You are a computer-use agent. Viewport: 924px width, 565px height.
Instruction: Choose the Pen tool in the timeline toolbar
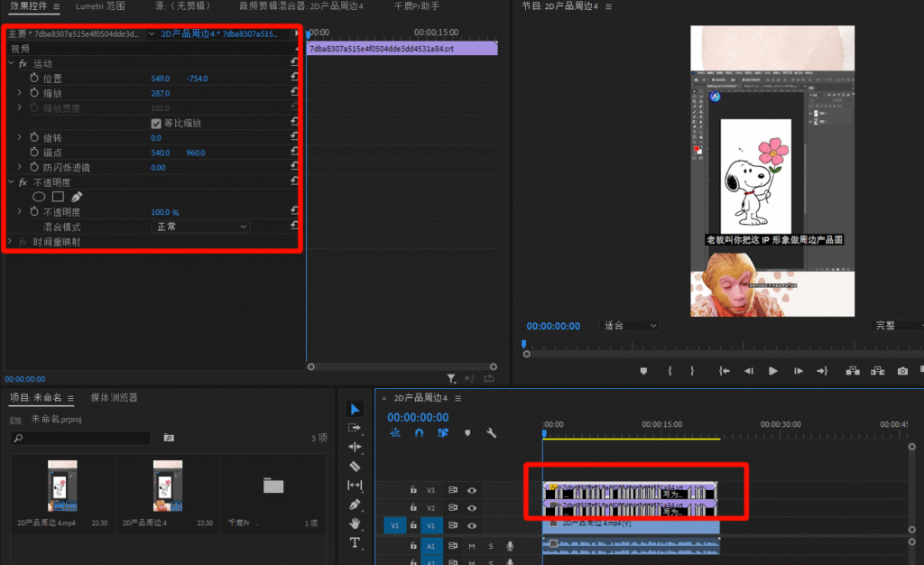click(355, 505)
